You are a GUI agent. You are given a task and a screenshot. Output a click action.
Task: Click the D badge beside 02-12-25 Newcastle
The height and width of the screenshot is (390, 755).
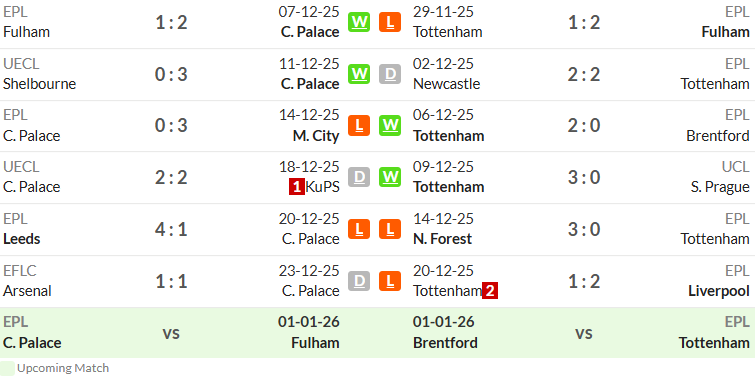tap(390, 74)
